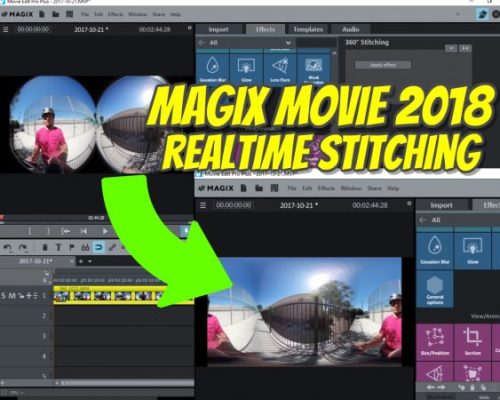500x400 pixels.
Task: Click the binoculars icon in timeline toolbar
Action: pos(85,247)
